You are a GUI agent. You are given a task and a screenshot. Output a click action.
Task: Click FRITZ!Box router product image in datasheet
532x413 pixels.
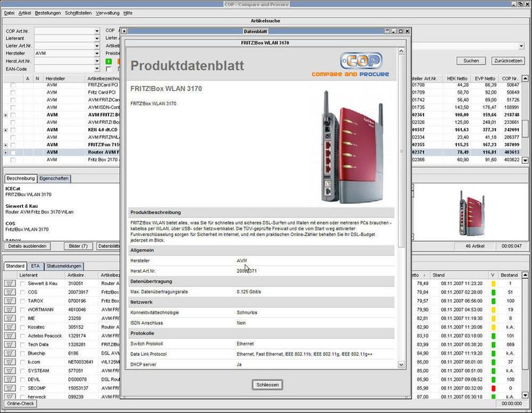[x=352, y=147]
